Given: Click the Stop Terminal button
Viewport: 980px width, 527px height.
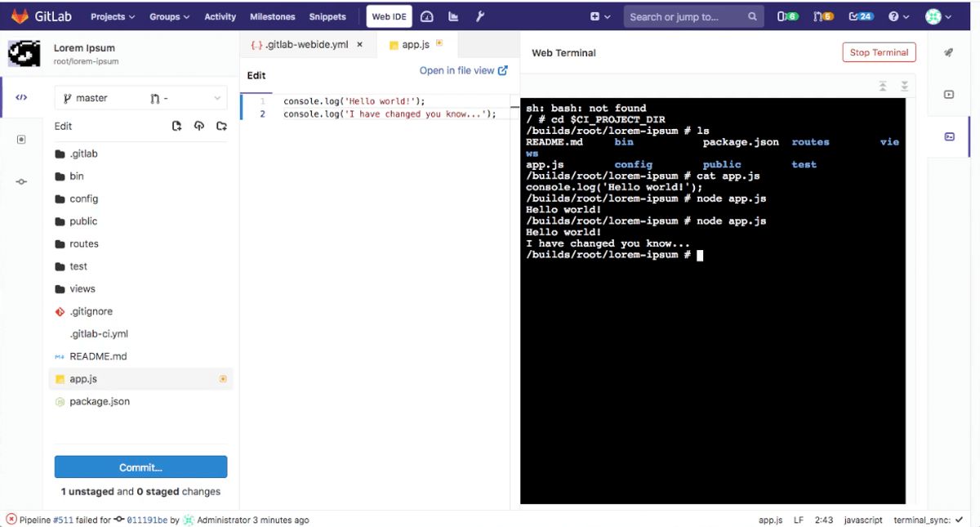Looking at the screenshot, I should [x=879, y=51].
